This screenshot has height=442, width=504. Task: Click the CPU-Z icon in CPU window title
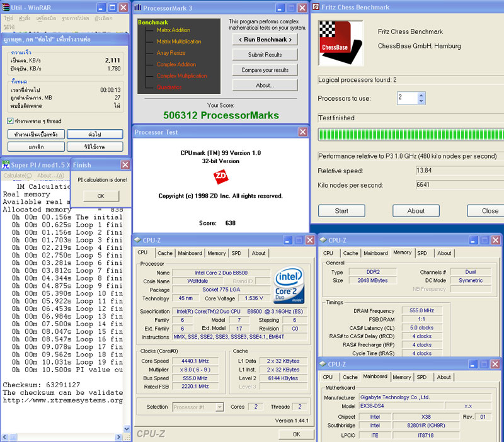tap(138, 240)
